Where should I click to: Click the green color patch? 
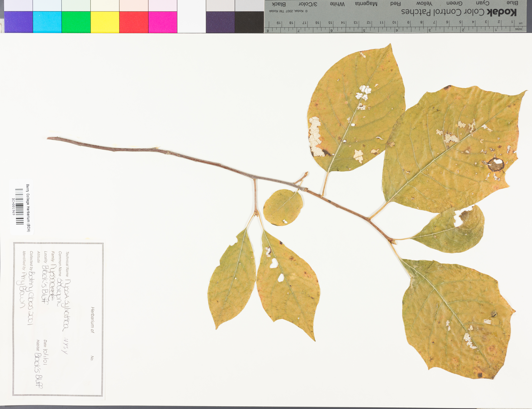tap(76, 22)
